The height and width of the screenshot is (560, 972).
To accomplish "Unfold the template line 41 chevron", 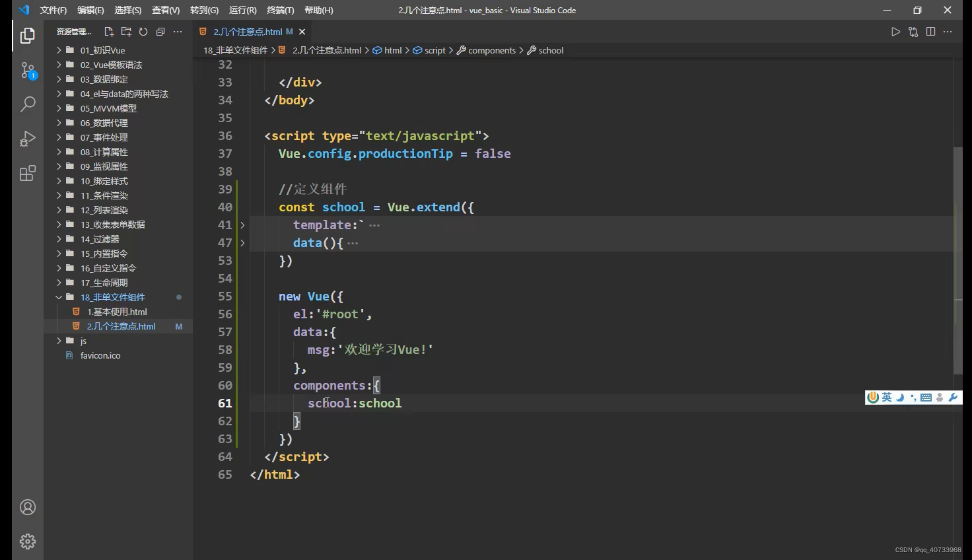I will 242,225.
